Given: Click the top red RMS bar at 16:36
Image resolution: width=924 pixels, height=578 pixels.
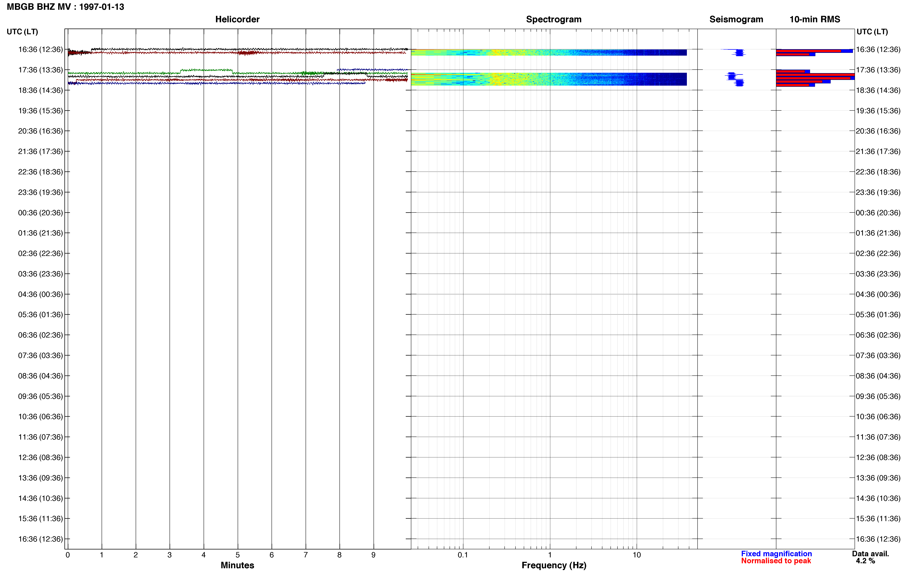Looking at the screenshot, I should 809,51.
